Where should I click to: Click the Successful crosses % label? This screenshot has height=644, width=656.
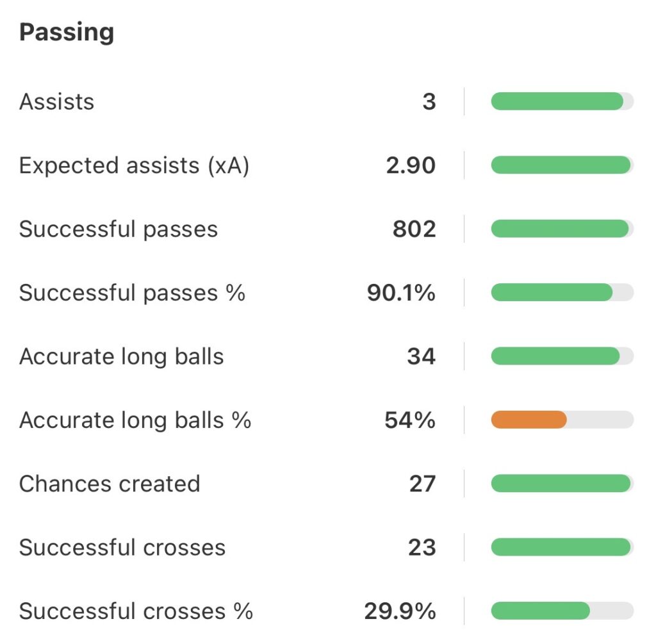coord(136,611)
